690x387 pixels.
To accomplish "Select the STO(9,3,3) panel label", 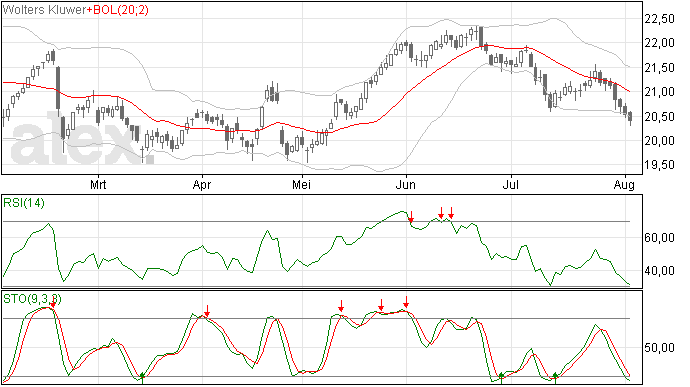I will tap(32, 299).
